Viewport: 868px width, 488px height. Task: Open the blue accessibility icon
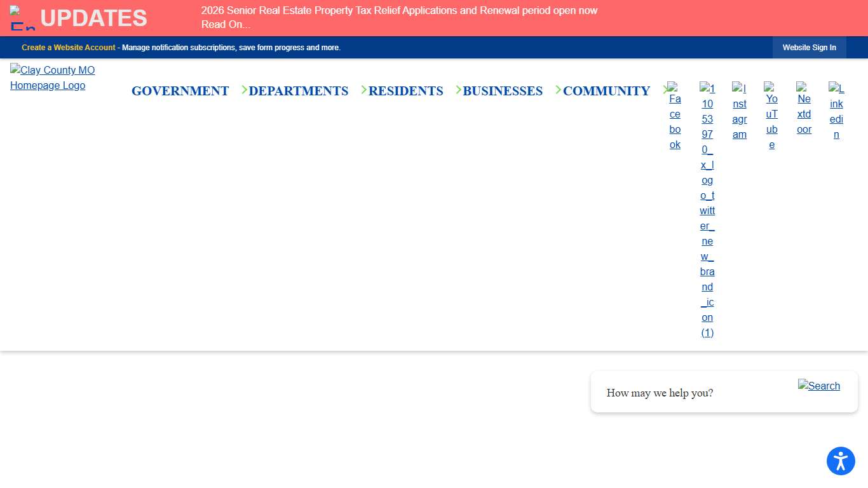(x=841, y=461)
